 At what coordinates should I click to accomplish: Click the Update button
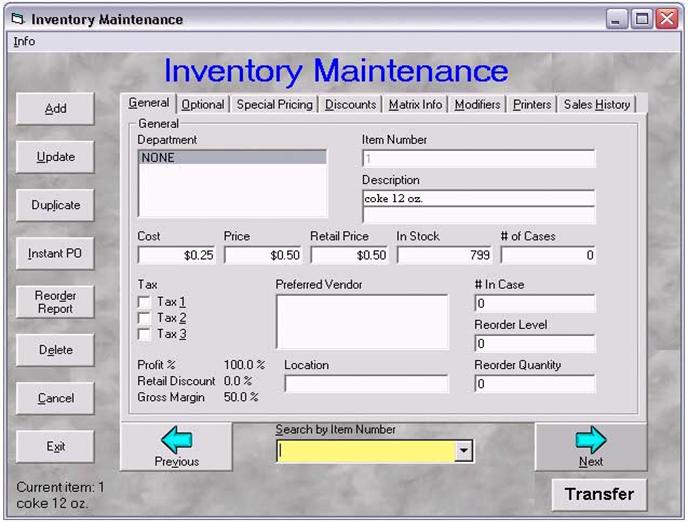coord(55,157)
